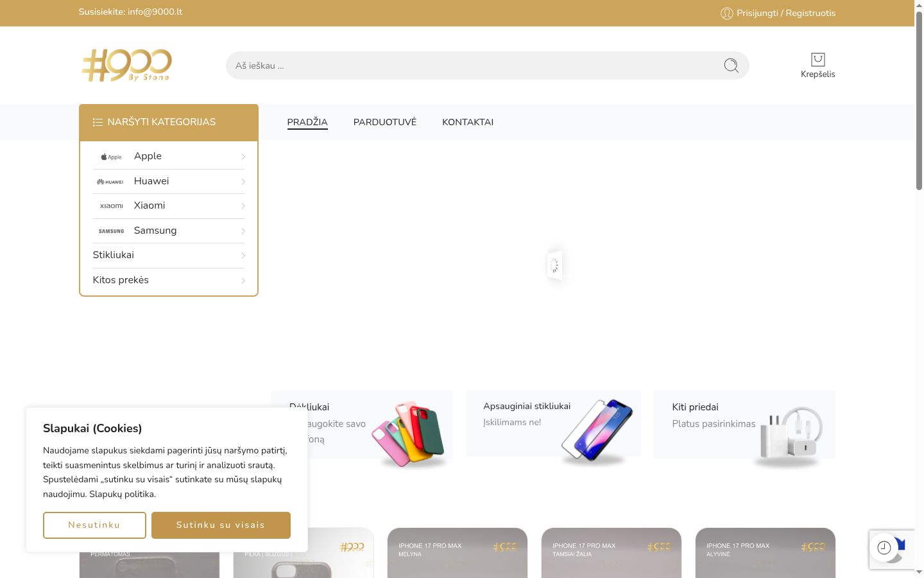Expand the Samsung category chevron
The height and width of the screenshot is (578, 924).
click(243, 231)
